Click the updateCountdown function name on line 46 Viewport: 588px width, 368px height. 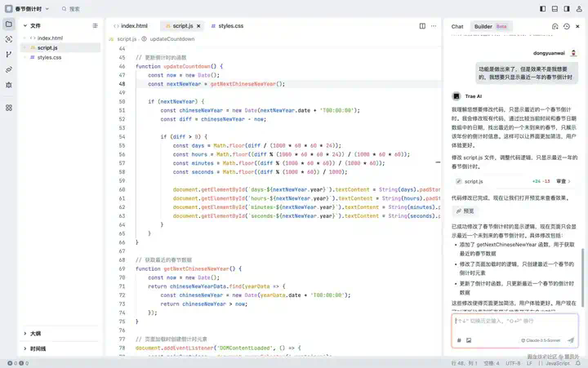pos(187,66)
